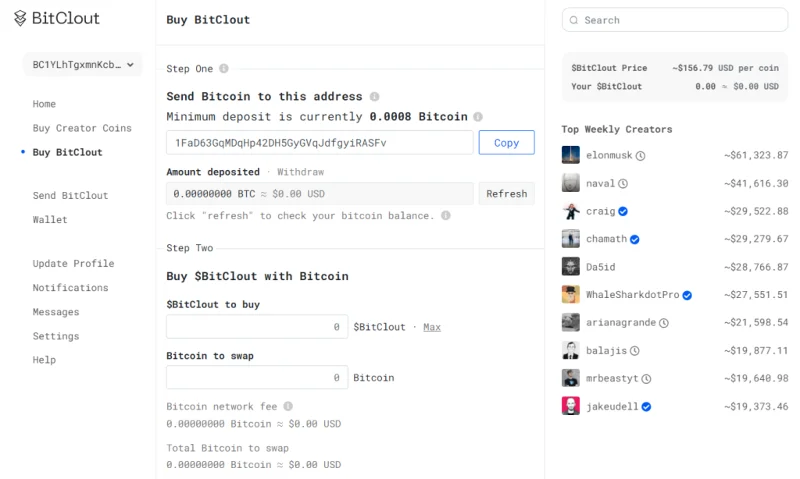The height and width of the screenshot is (479, 800).
Task: Click the clock icon next to balajis
Action: tap(635, 351)
